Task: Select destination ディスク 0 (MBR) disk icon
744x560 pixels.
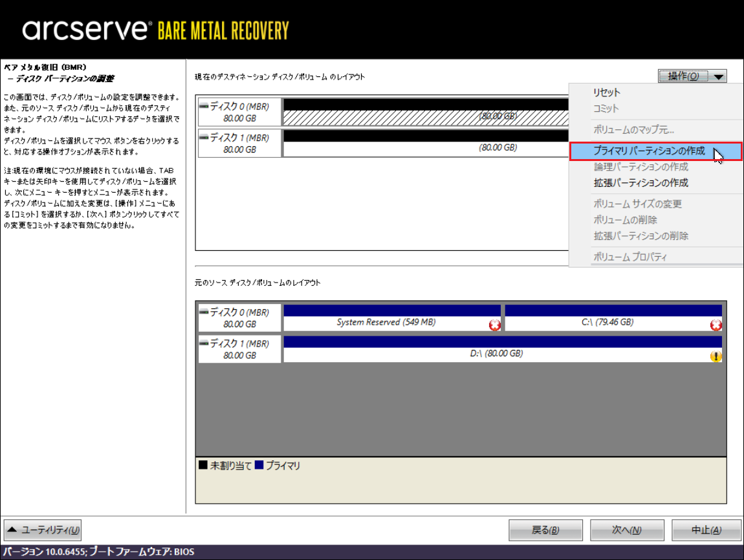Action: pos(204,105)
